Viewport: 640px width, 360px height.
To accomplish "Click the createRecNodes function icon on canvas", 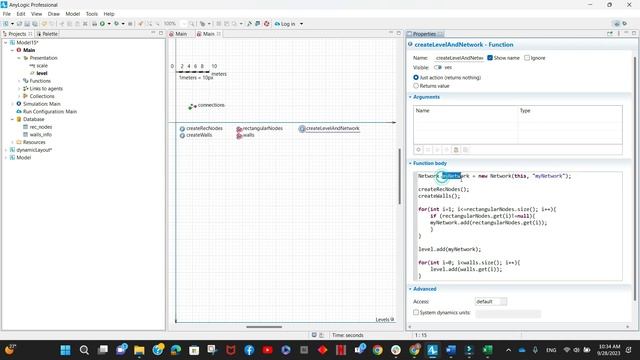I will coord(182,129).
